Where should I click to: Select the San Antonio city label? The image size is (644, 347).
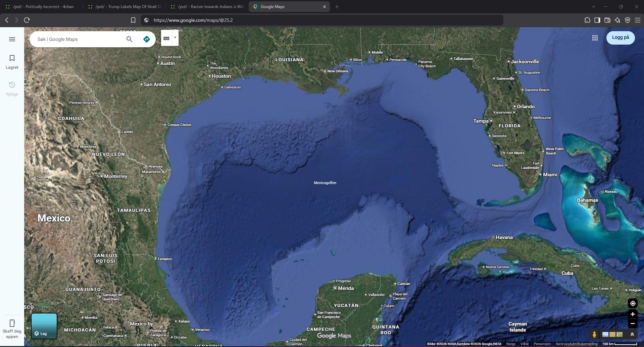tap(157, 84)
